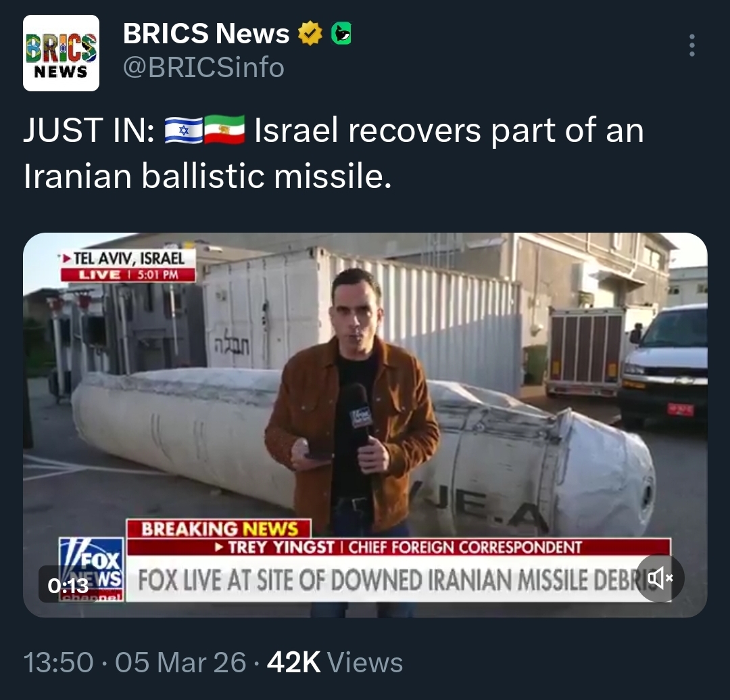Click the Breaking News banner in video
730x700 pixels.
pyautogui.click(x=219, y=529)
